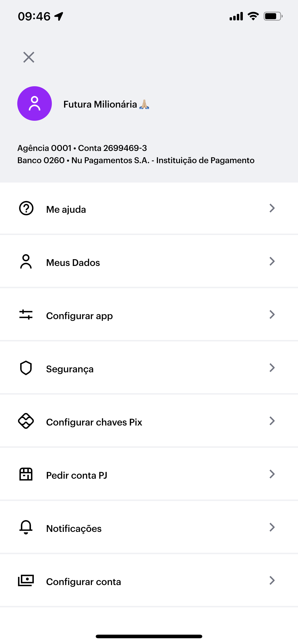Tap the sliders icon for Configurar app

pyautogui.click(x=26, y=315)
